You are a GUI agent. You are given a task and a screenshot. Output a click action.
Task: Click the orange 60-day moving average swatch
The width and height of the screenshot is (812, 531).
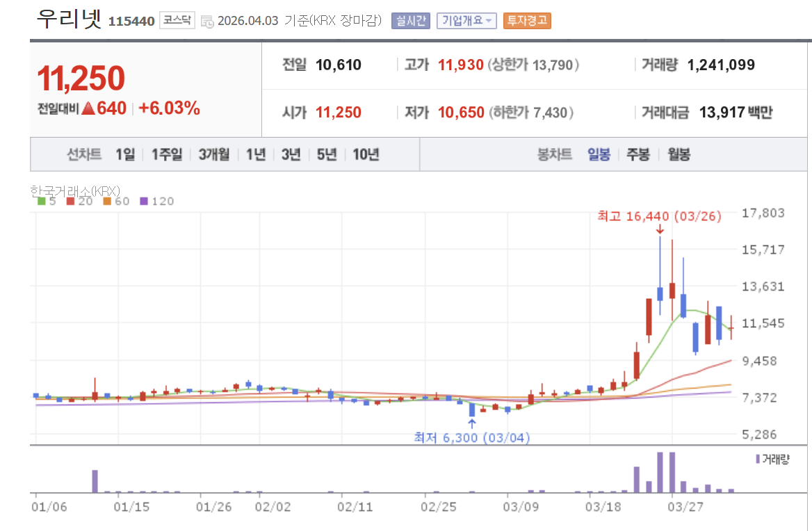[107, 202]
